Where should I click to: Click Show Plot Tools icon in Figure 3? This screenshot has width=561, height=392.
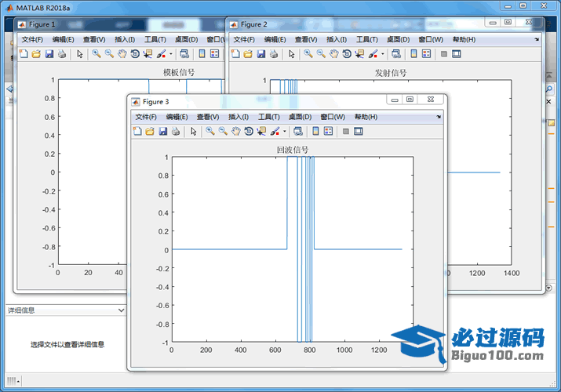tap(359, 132)
